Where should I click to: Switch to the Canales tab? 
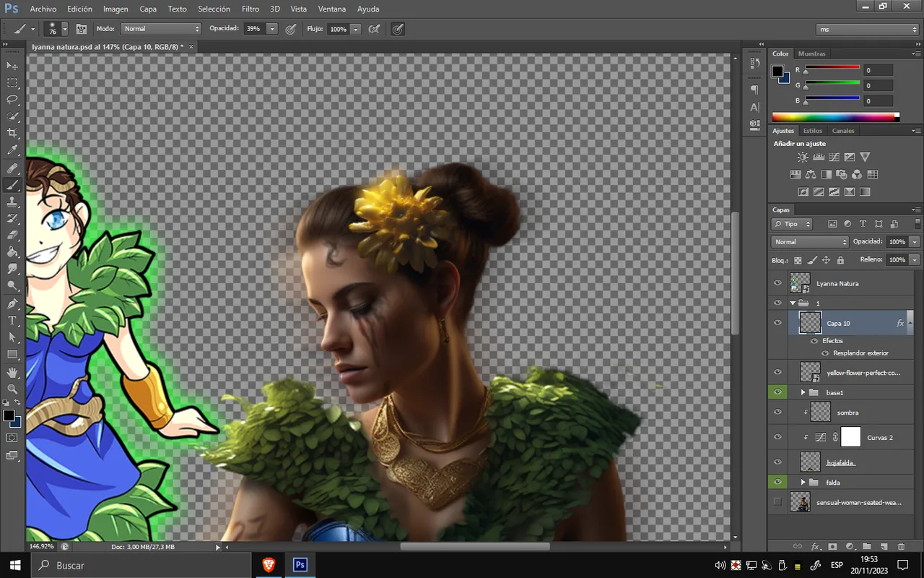coord(843,131)
